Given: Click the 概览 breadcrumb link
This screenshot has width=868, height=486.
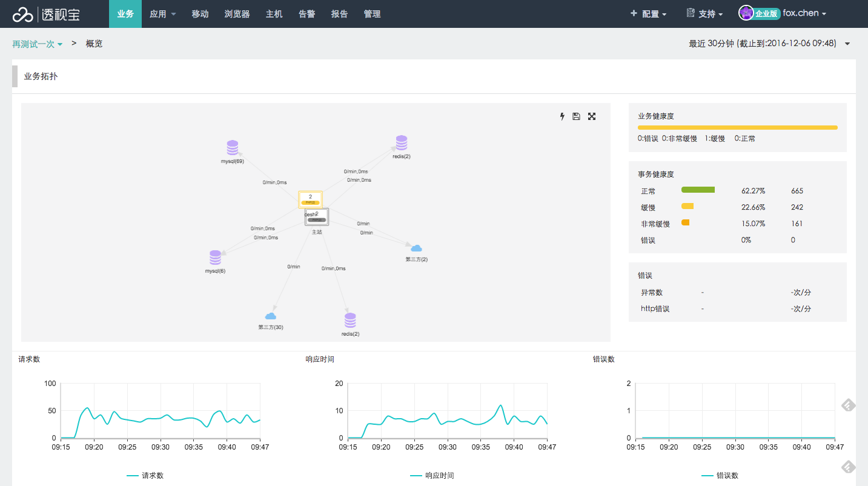Looking at the screenshot, I should (94, 44).
